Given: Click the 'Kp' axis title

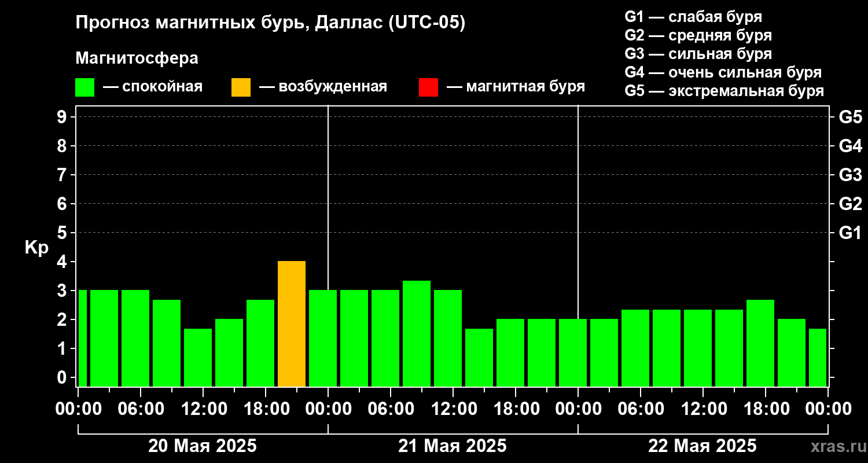Looking at the screenshot, I should [x=36, y=247].
